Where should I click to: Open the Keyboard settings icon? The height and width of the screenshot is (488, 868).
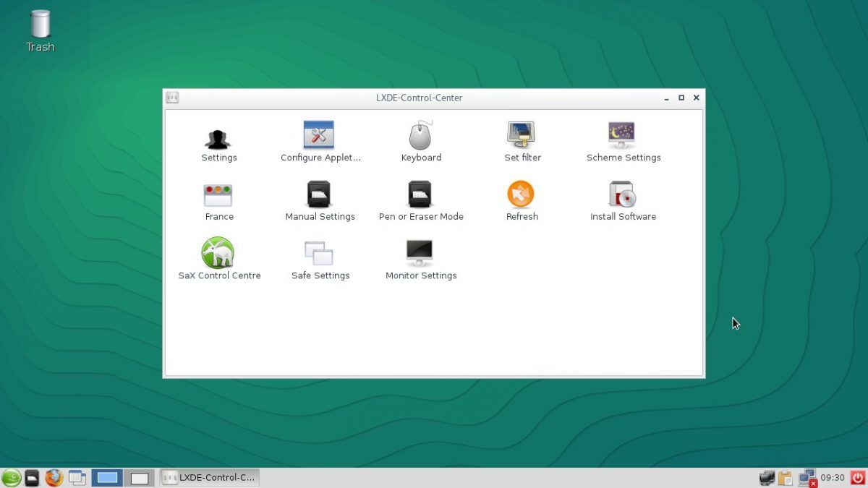pyautogui.click(x=421, y=134)
